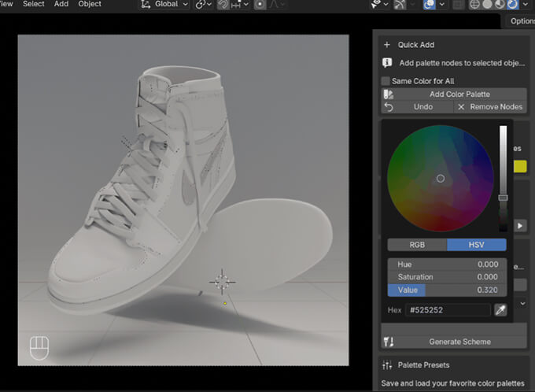535x392 pixels.
Task: Open the Options dropdown
Action: pos(521,21)
